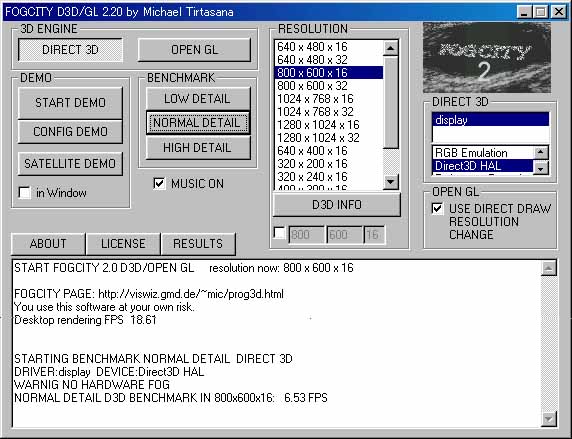
Task: Enable the custom resolution checkbox
Action: pos(279,233)
